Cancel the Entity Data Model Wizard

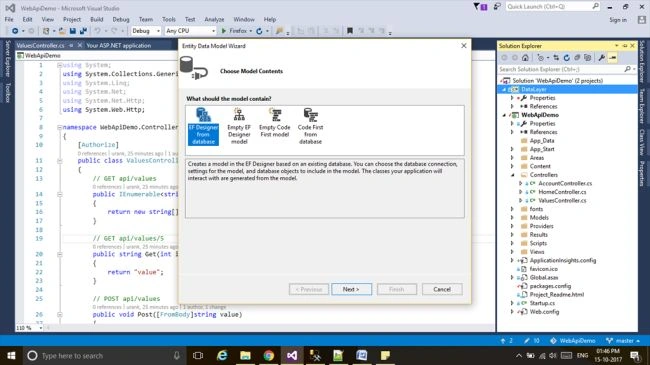point(442,289)
